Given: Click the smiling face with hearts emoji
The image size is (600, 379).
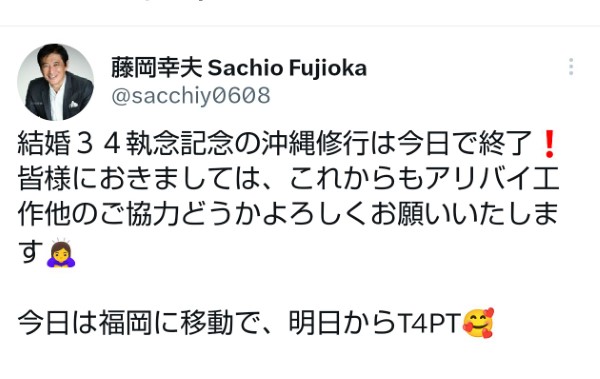Looking at the screenshot, I should pyautogui.click(x=478, y=323).
